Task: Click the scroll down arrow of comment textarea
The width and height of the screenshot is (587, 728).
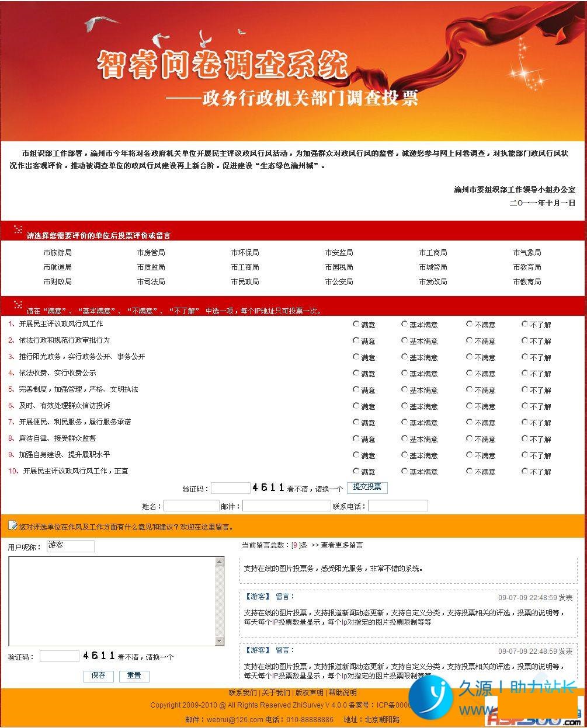Action: 220,641
